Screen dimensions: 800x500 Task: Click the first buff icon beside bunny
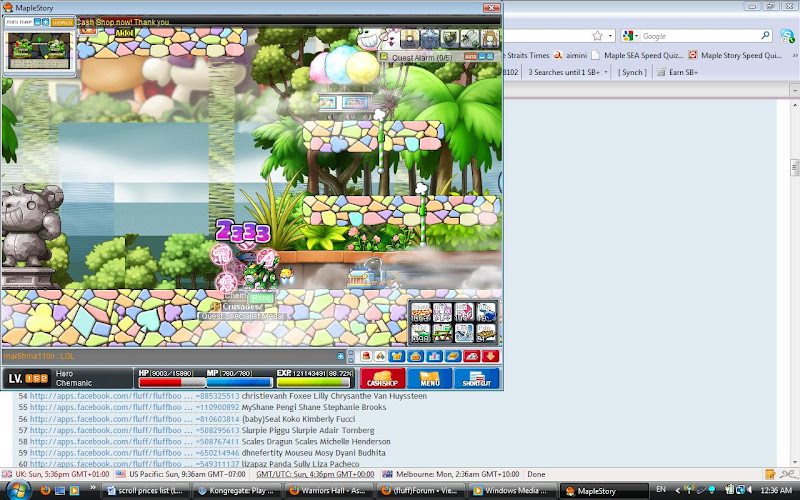tap(409, 39)
